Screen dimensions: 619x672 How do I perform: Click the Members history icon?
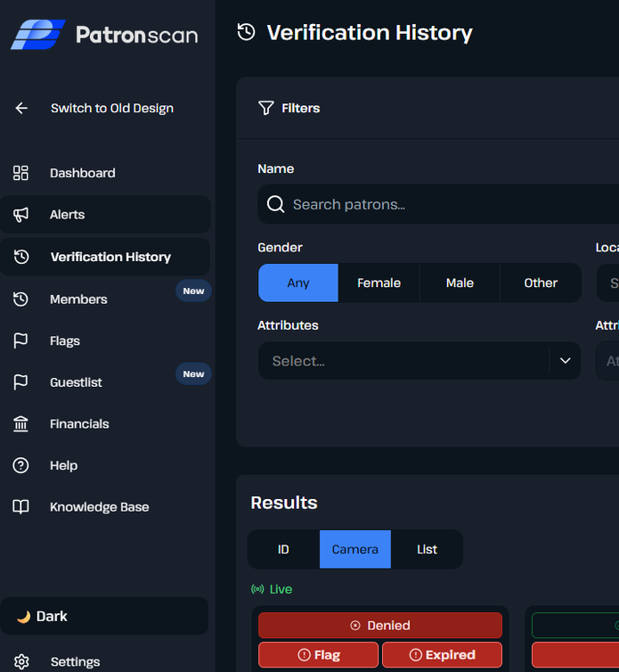[20, 299]
